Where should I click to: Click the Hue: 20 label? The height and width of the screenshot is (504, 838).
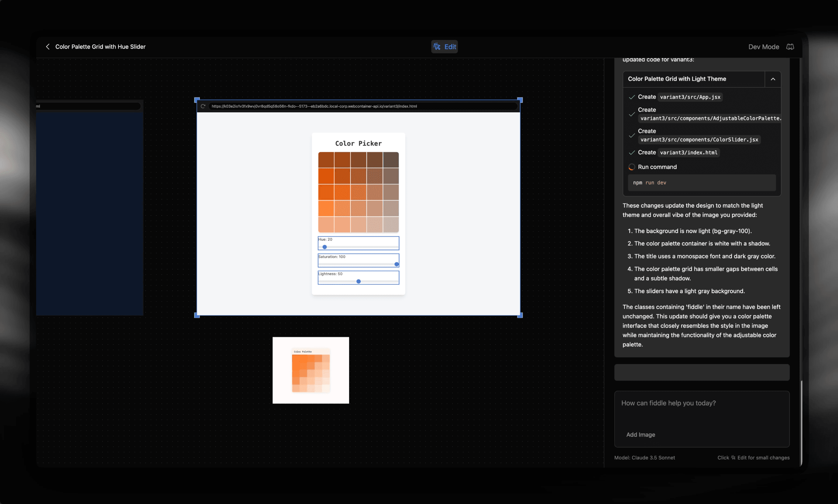[325, 240]
